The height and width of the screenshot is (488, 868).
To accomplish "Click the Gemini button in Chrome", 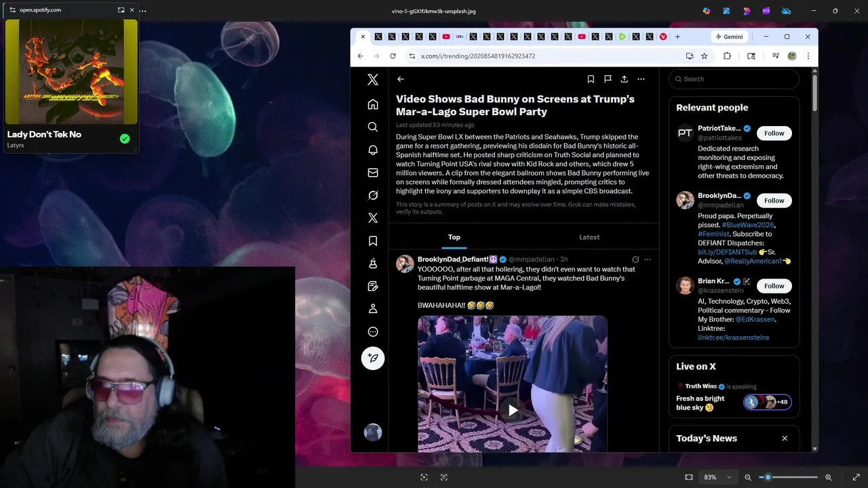I will pos(729,37).
